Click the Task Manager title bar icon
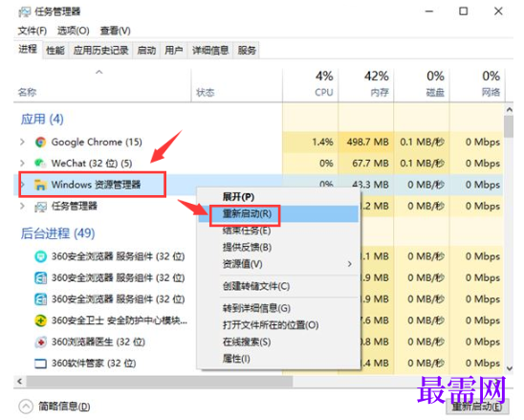The width and height of the screenshot is (524, 420). coord(25,12)
